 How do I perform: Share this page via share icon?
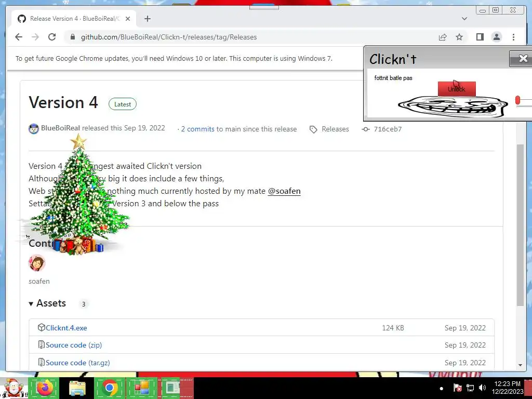click(443, 37)
